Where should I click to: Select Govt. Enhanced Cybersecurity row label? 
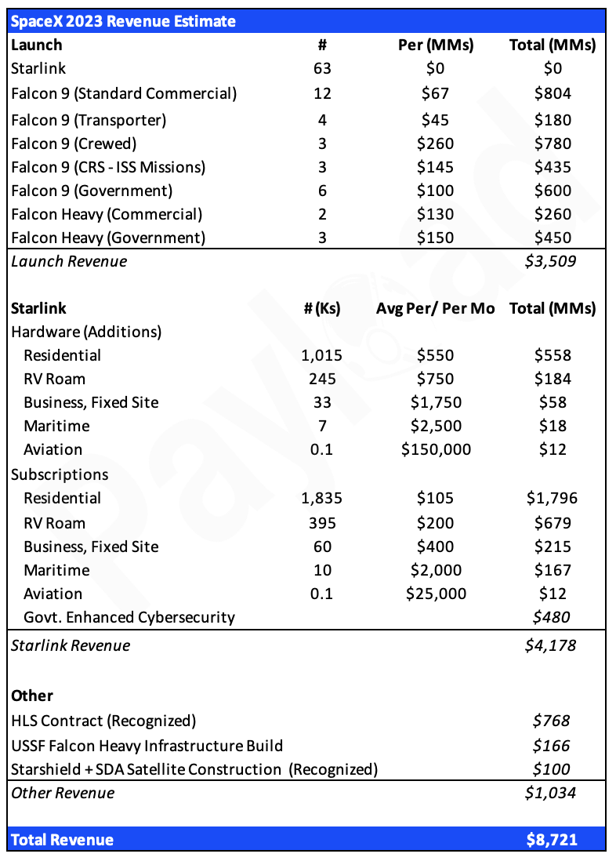(129, 618)
